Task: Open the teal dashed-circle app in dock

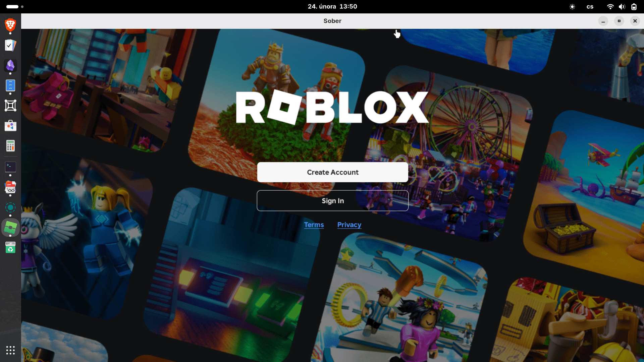Action: [10, 207]
